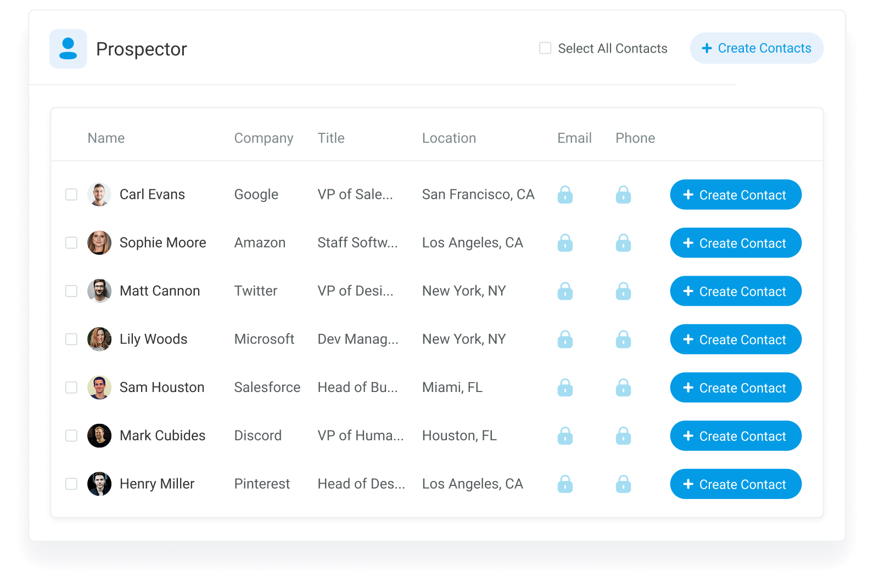Click the Location column header
This screenshot has width=874, height=588.
449,138
